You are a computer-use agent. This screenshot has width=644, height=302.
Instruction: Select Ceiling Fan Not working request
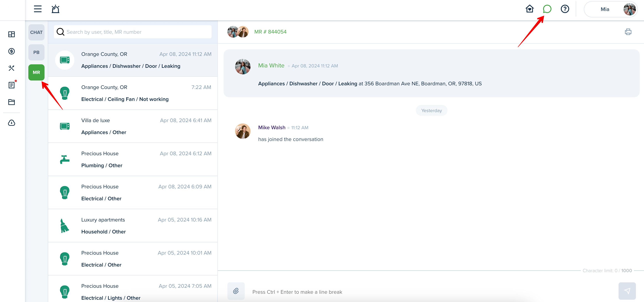click(133, 93)
